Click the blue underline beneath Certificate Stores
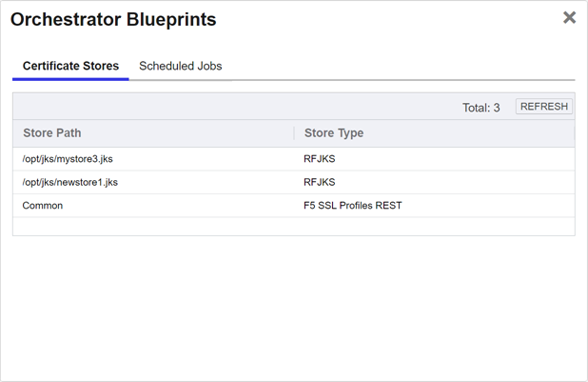The width and height of the screenshot is (588, 382). (70, 79)
